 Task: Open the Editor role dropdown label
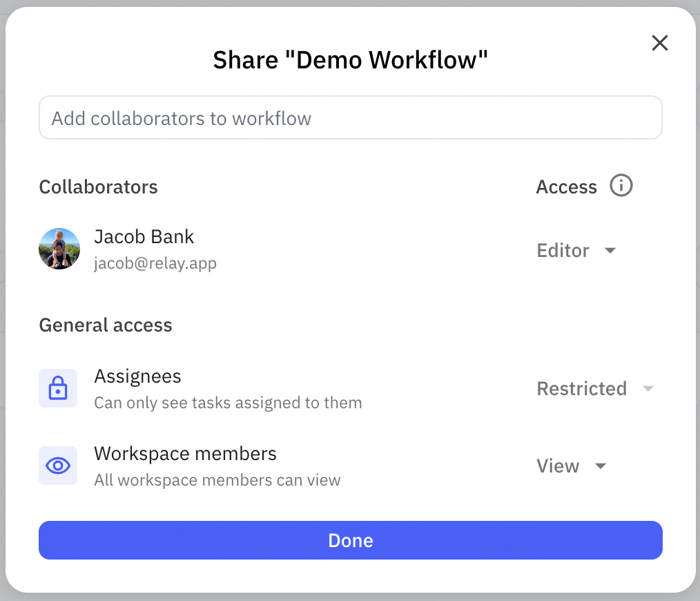pos(563,251)
